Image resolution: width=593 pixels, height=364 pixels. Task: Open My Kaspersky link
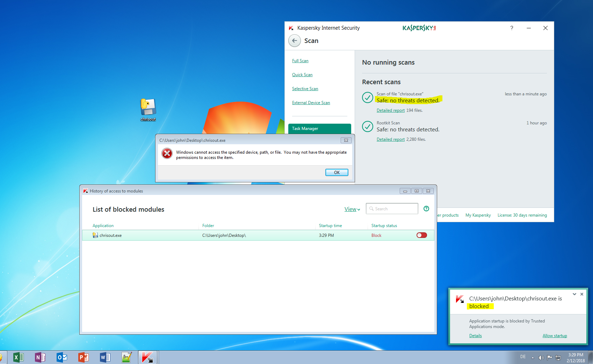point(478,215)
